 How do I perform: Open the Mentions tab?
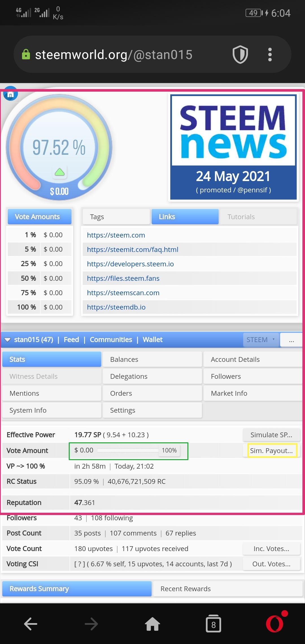[x=52, y=393]
